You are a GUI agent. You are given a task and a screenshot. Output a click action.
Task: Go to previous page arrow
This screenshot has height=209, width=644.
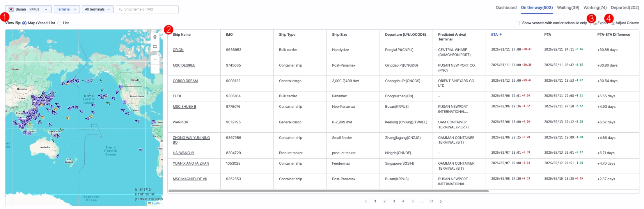coord(365,202)
